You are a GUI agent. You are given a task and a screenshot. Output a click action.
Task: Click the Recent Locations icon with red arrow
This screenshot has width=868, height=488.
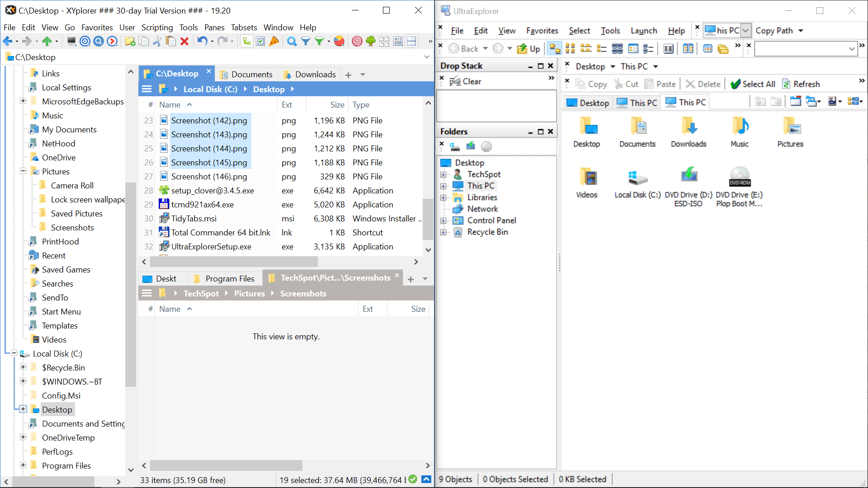[x=112, y=42]
